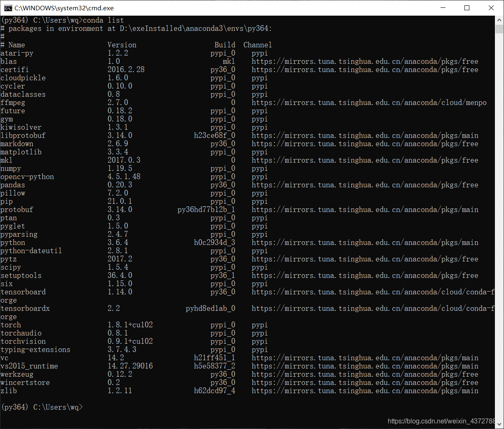
Task: Click torch version '1.8.1+cu102'
Action: [130, 325]
